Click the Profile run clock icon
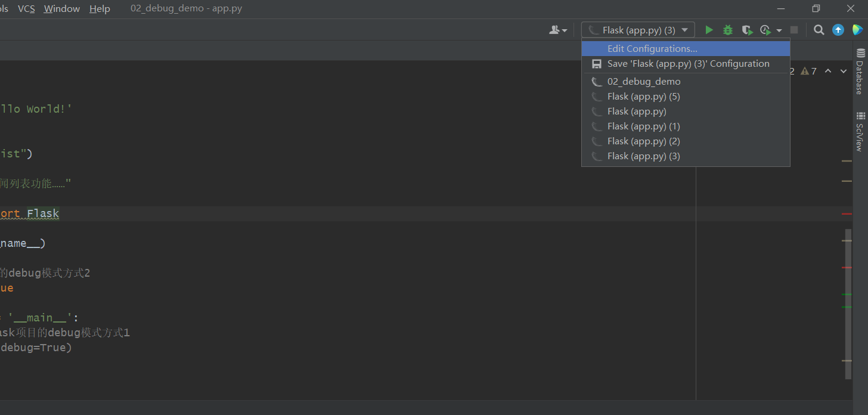This screenshot has width=868, height=415. pyautogui.click(x=766, y=30)
